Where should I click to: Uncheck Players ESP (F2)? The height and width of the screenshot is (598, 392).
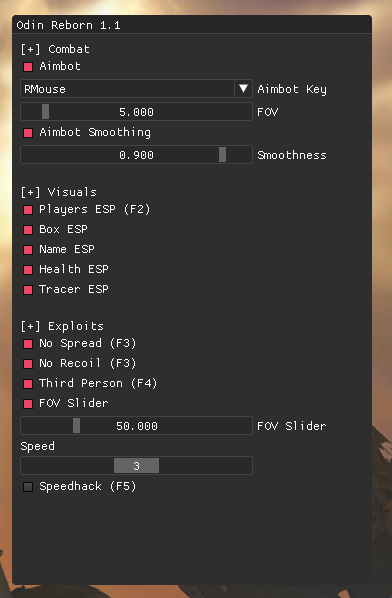click(x=28, y=210)
